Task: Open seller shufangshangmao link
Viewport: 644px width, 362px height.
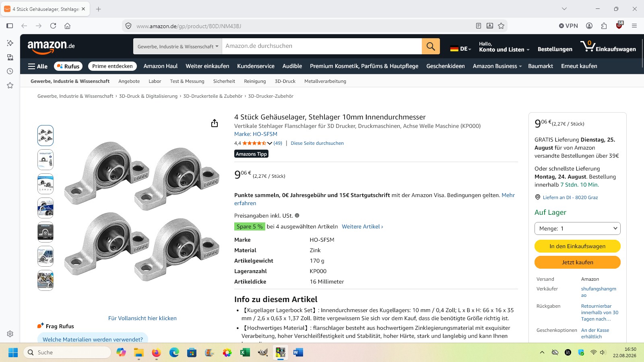Action: click(599, 292)
